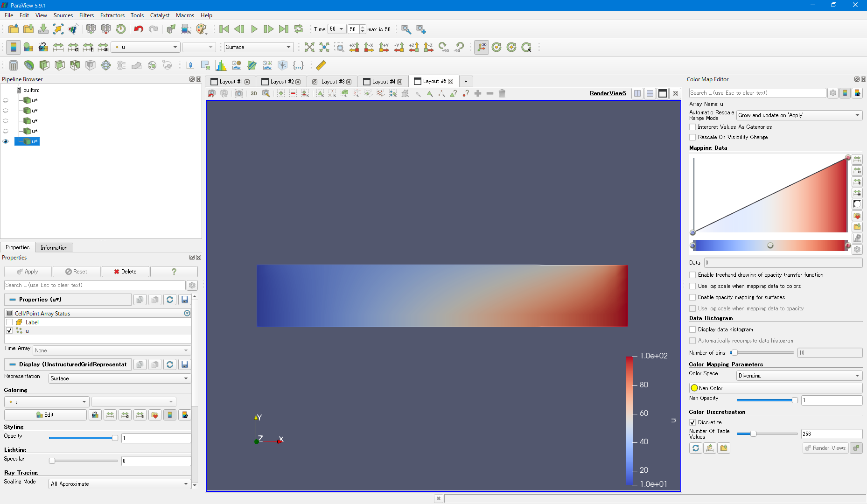Open the Scaling Mode dropdown
The height and width of the screenshot is (504, 867).
click(x=119, y=484)
